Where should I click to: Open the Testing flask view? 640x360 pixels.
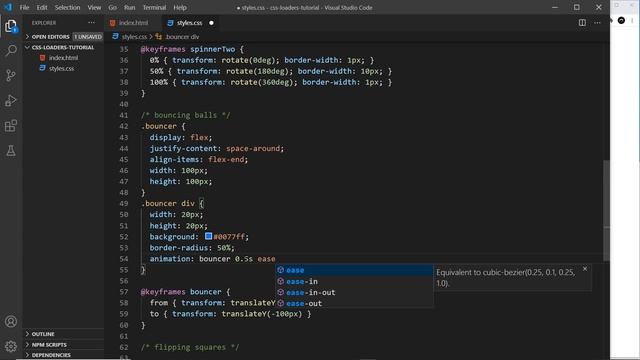coord(11,151)
